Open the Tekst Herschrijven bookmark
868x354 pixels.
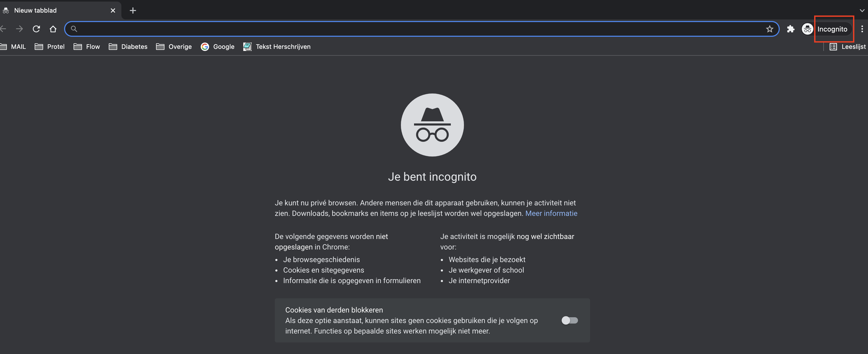point(277,46)
